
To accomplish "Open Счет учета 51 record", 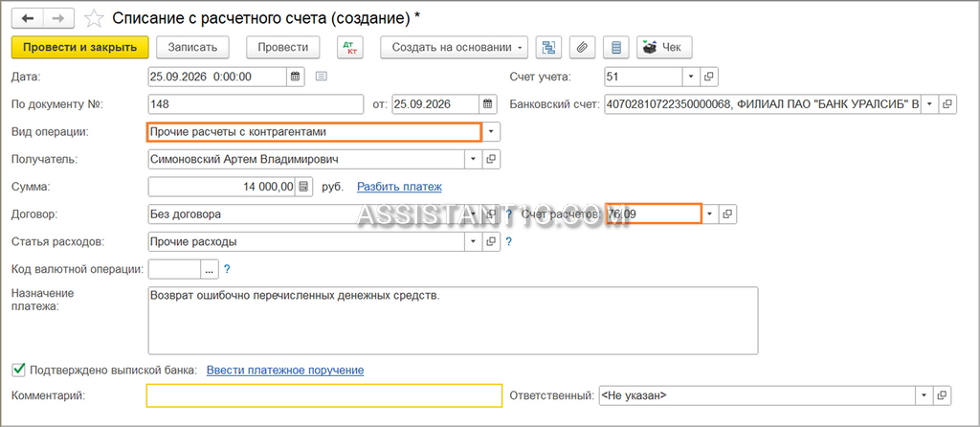I will pos(709,77).
